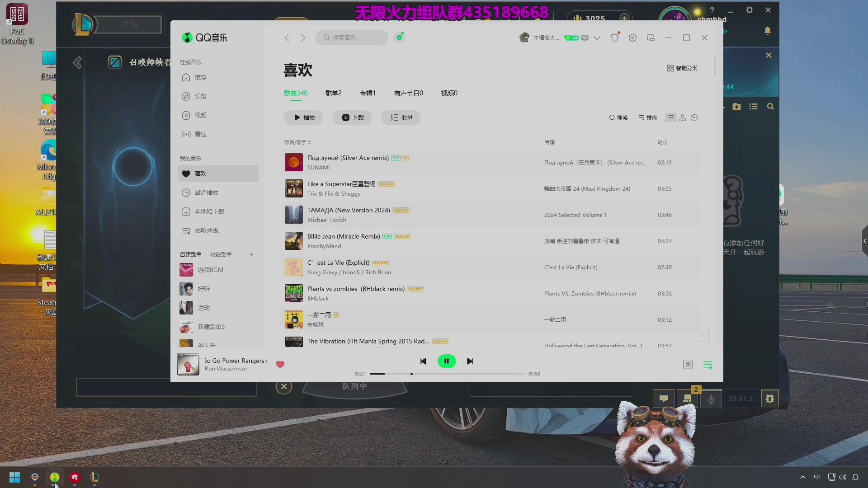Select song Billie Jean (Miracle Remix)

click(490, 241)
